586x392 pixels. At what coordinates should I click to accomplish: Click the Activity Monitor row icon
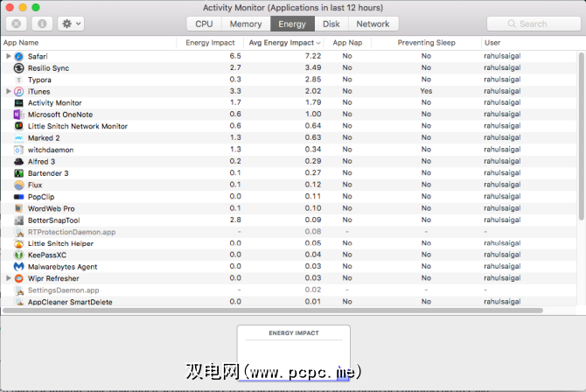18,103
